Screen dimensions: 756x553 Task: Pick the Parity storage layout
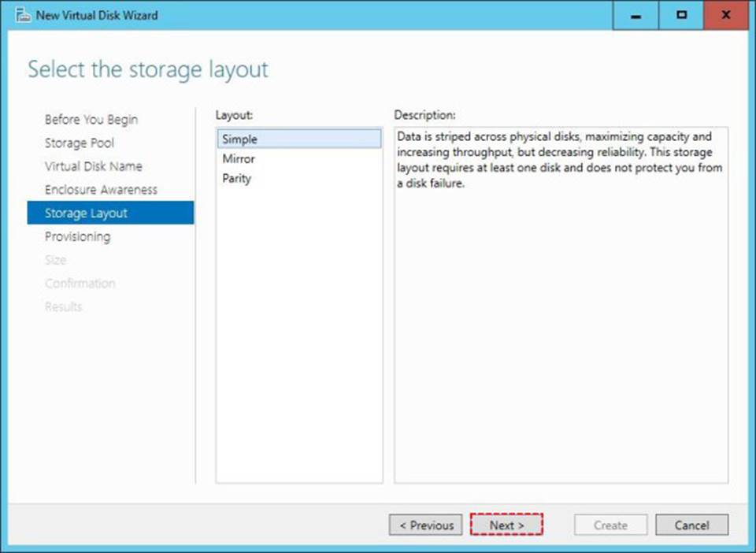[x=236, y=179]
